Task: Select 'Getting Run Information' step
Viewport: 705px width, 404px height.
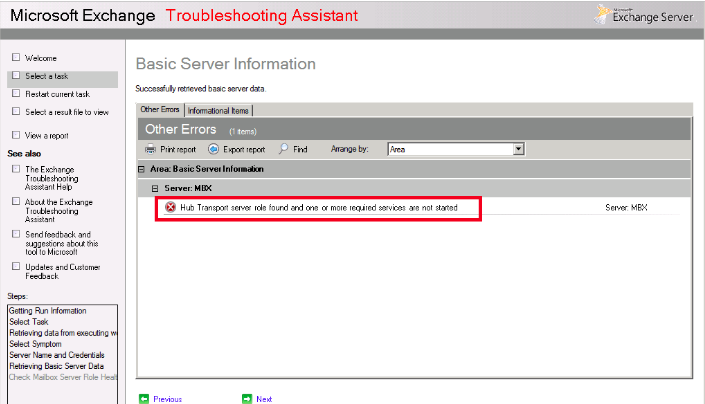Action: tap(48, 311)
